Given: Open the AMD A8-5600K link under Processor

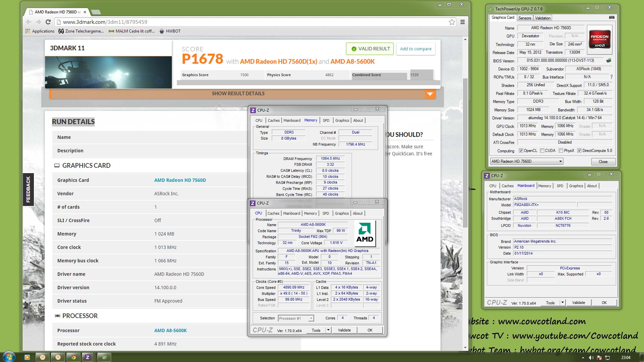Looking at the screenshot, I should pos(170,330).
